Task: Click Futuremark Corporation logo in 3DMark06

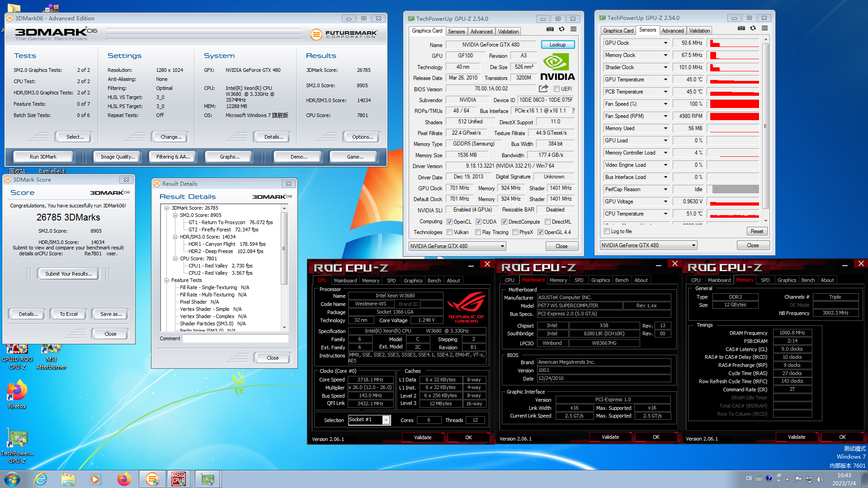Action: pyautogui.click(x=344, y=34)
